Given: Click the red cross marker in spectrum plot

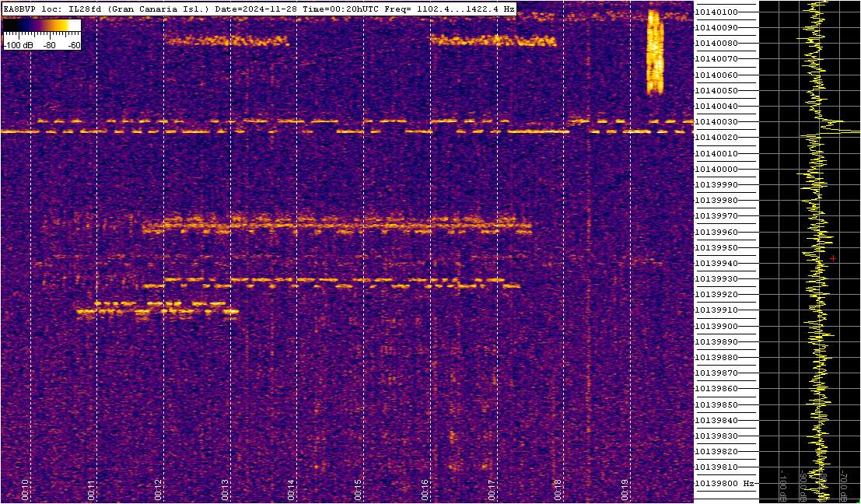Looking at the screenshot, I should 833,257.
